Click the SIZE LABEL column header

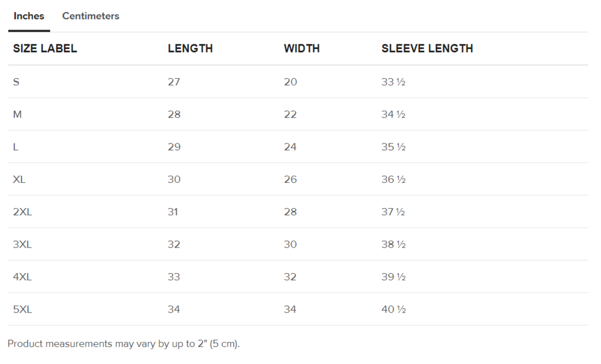(45, 48)
